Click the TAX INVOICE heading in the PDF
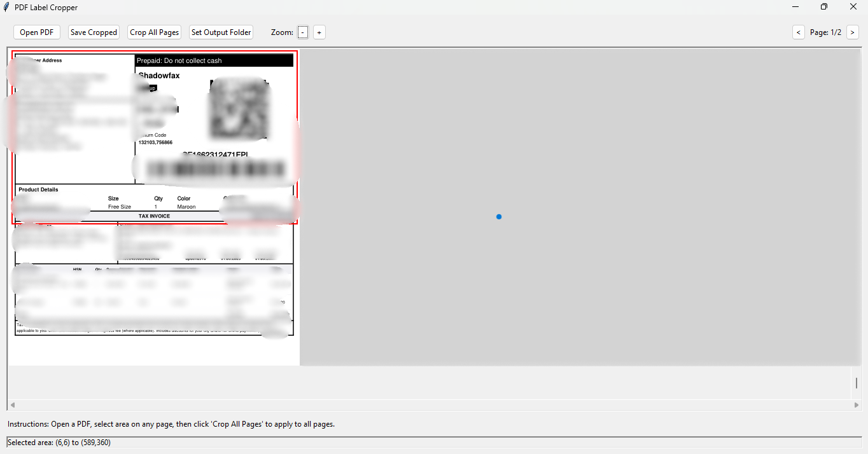Image resolution: width=868 pixels, height=454 pixels. [x=155, y=216]
